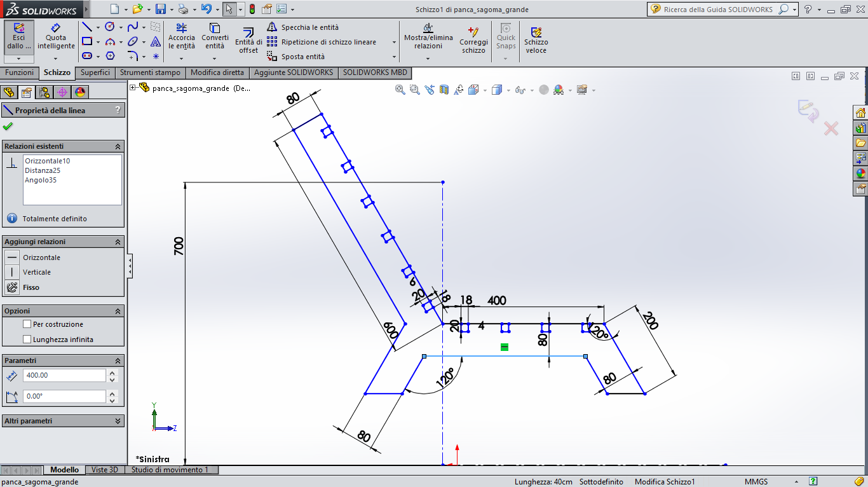Open the ConfigurationManager panel tab icon

pyautogui.click(x=44, y=92)
